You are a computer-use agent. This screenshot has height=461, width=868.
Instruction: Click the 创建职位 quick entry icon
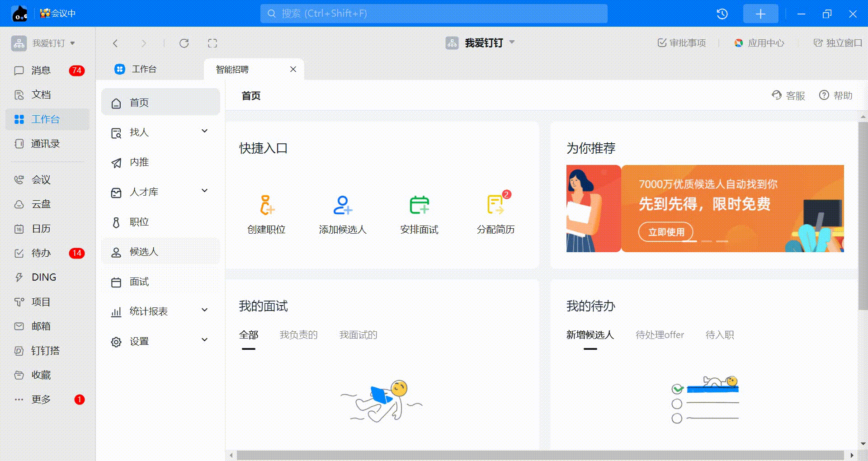pyautogui.click(x=266, y=205)
